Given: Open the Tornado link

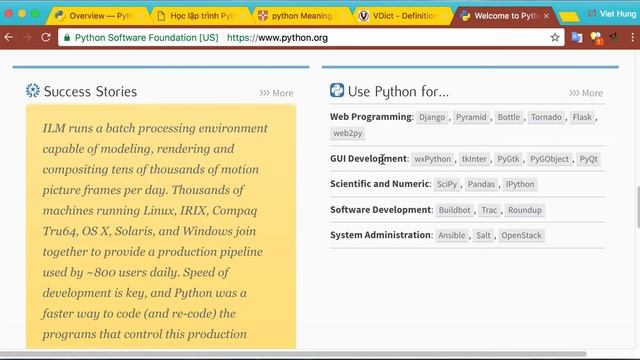Looking at the screenshot, I should tap(546, 117).
